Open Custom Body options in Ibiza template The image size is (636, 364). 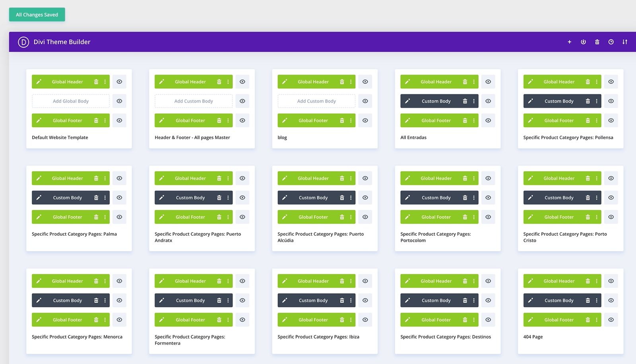pos(351,300)
